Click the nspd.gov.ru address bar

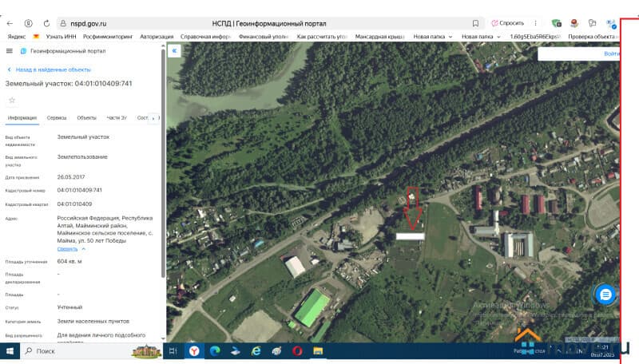pyautogui.click(x=269, y=24)
